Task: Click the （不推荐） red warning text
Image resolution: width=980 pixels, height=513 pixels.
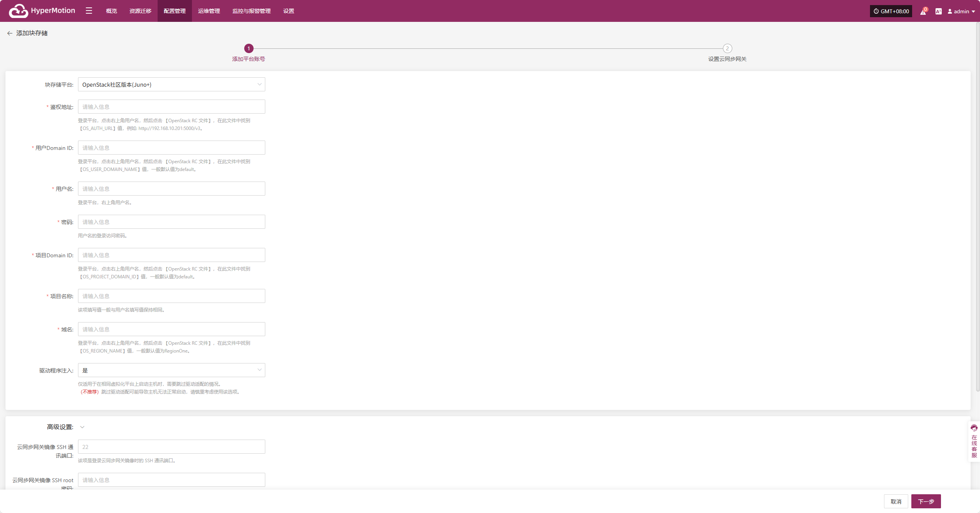Action: click(x=89, y=392)
